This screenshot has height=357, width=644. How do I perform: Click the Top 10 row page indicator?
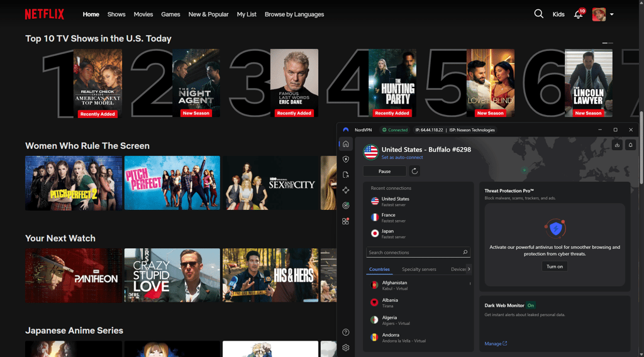(608, 43)
